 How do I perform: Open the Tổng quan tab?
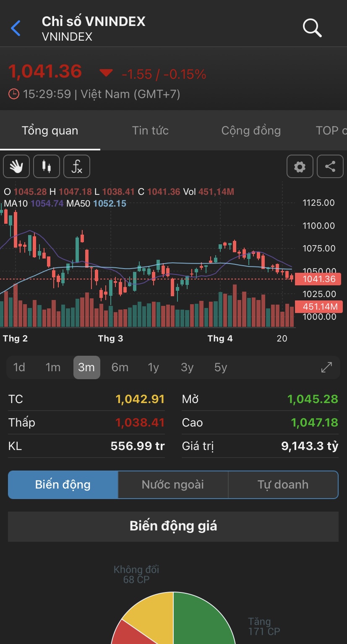50,131
